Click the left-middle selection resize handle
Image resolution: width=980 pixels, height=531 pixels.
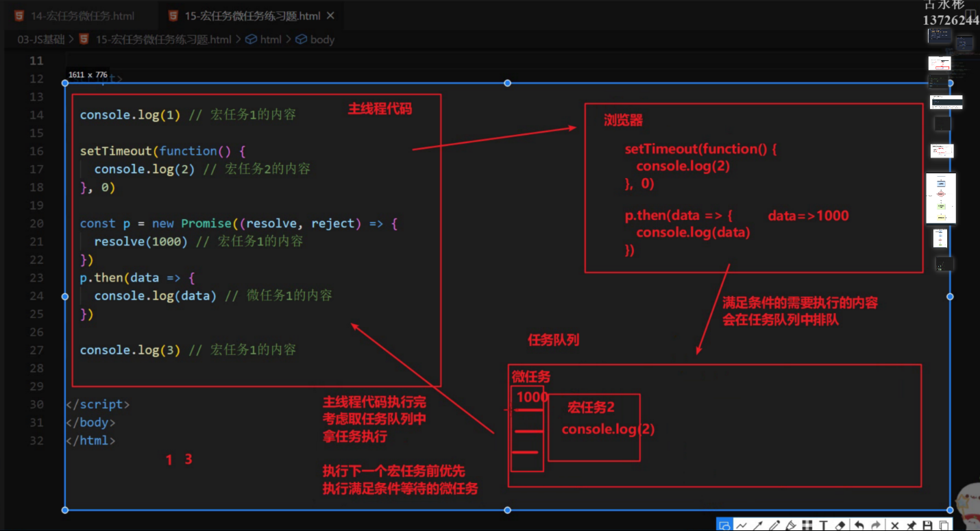point(65,297)
